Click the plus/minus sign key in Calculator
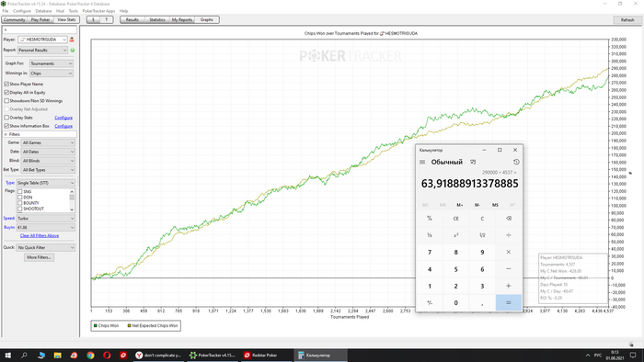This screenshot has width=644, height=362. coord(430,302)
